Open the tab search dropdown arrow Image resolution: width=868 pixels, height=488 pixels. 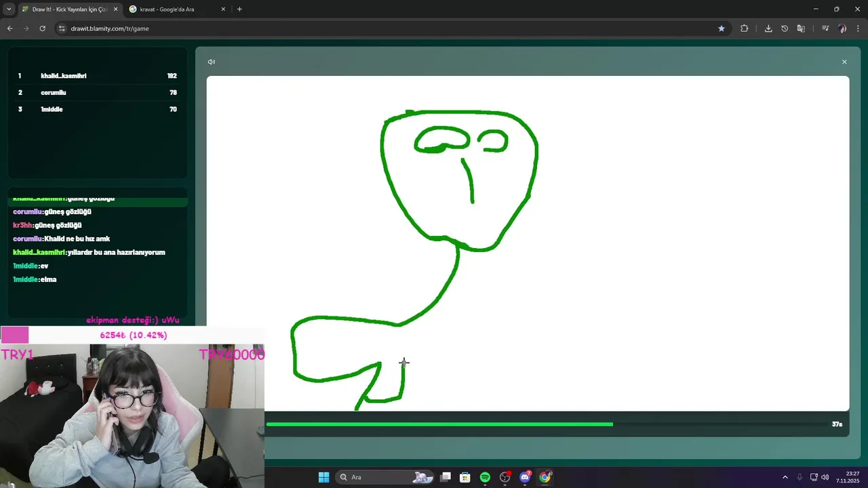click(9, 9)
